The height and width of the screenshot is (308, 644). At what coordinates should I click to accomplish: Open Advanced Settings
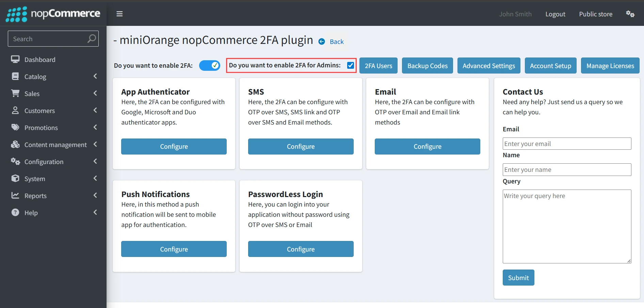click(x=488, y=65)
